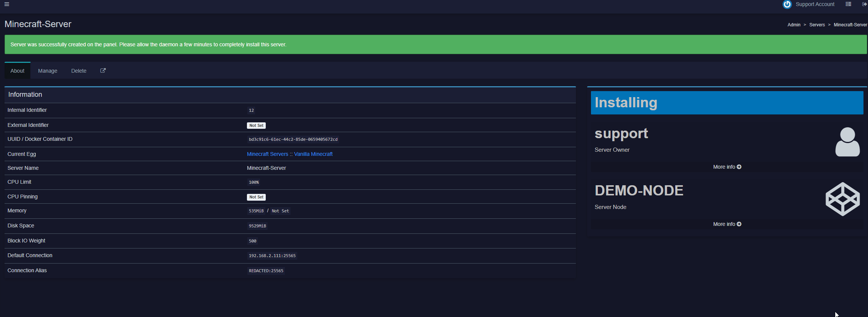
Task: Click the Support Account avatar icon
Action: coord(787,4)
